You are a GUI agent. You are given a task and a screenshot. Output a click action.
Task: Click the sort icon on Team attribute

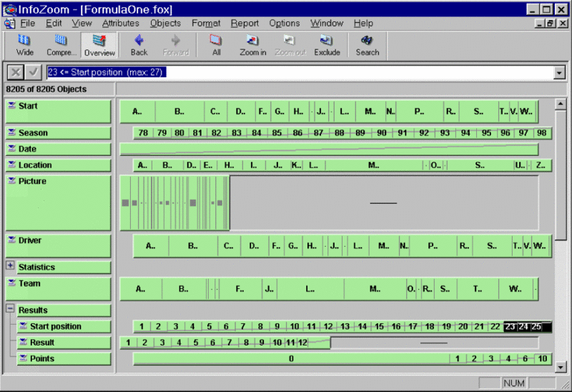point(12,283)
